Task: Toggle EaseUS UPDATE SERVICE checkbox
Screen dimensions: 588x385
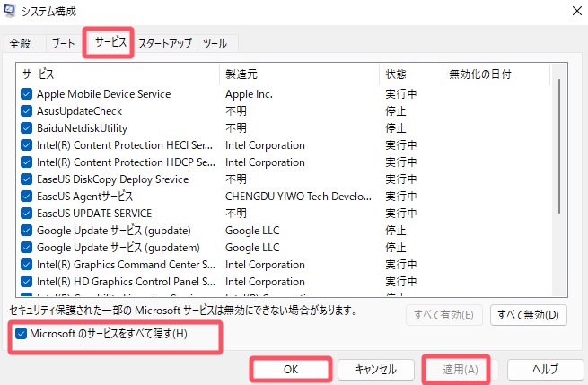Action: 26,214
